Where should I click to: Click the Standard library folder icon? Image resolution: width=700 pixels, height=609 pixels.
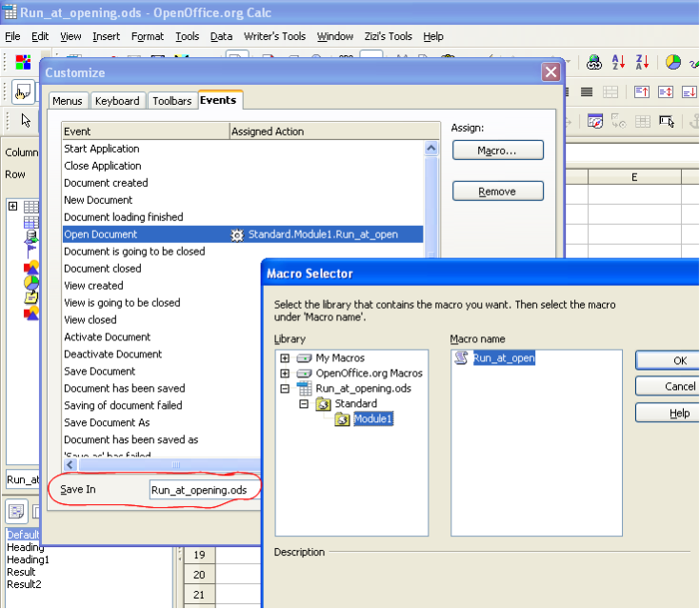[x=323, y=404]
